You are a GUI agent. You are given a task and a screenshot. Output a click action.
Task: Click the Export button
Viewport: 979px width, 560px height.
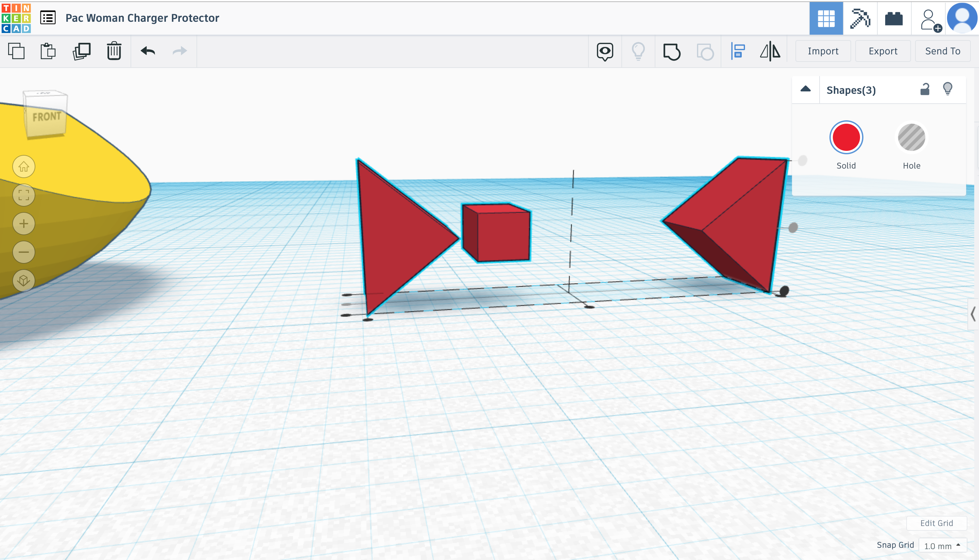coord(882,51)
